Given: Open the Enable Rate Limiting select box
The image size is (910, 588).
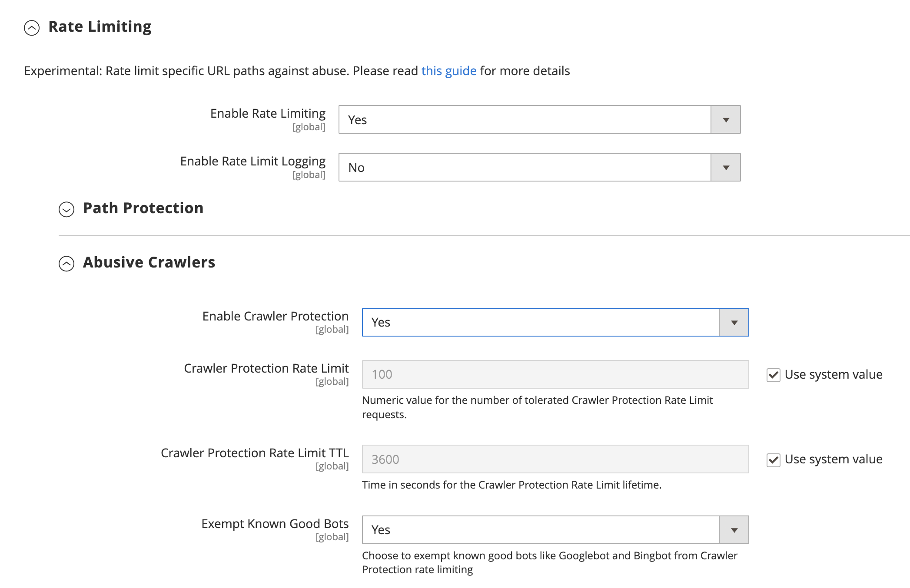Looking at the screenshot, I should pos(524,120).
